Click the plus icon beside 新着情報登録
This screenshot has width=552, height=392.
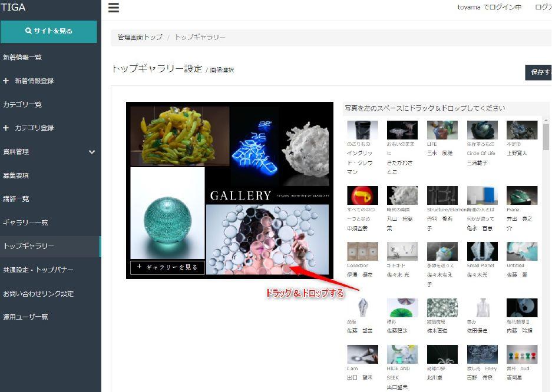point(6,81)
